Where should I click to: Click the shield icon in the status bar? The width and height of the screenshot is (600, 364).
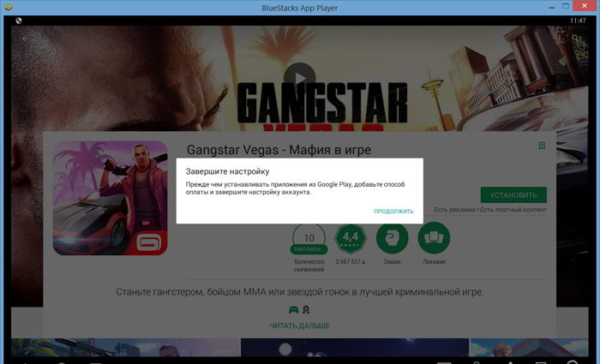click(x=18, y=21)
